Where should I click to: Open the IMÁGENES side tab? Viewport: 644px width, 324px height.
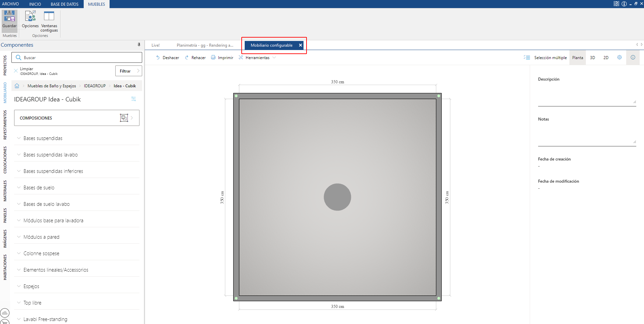pyautogui.click(x=5, y=239)
